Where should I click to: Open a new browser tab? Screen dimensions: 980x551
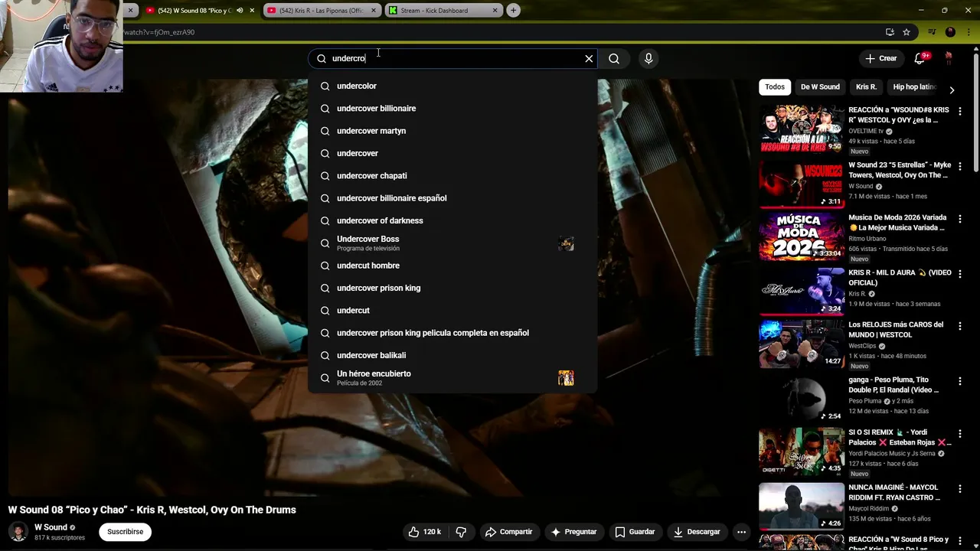tap(513, 11)
